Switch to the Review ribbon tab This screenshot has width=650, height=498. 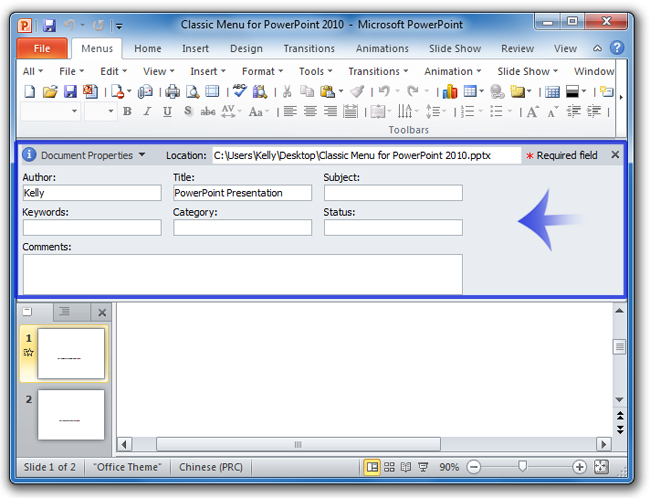pos(517,49)
